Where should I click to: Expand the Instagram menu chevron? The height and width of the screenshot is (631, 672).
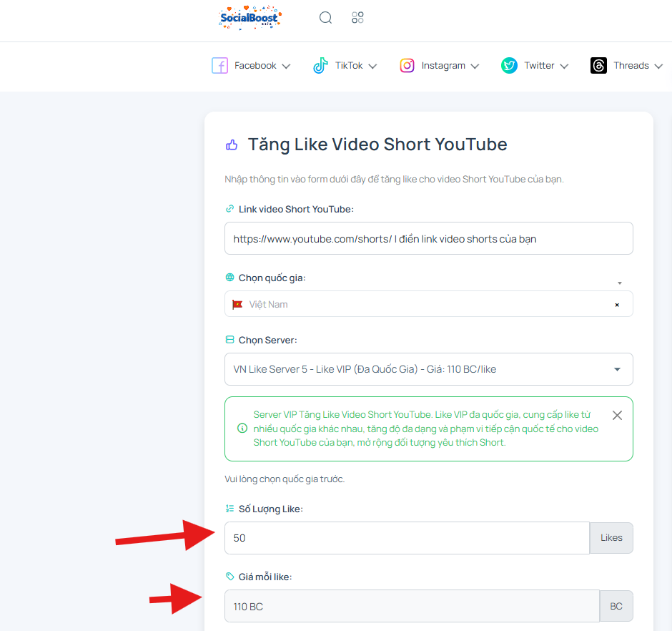(475, 66)
